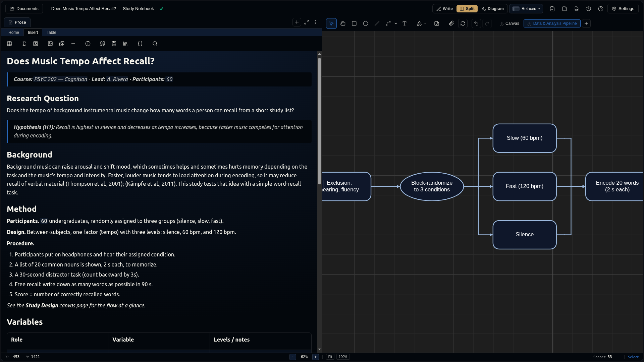
Task: Select the pointer tool on canvas toolbar
Action: coord(331,23)
